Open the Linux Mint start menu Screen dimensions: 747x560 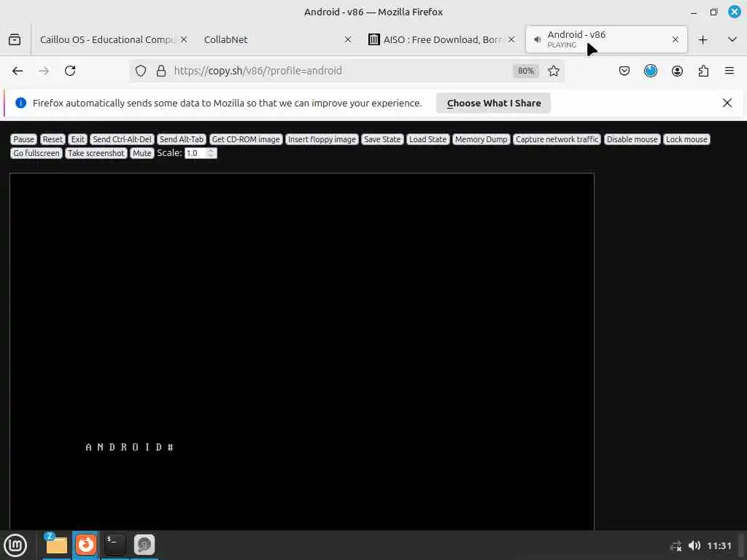click(16, 545)
